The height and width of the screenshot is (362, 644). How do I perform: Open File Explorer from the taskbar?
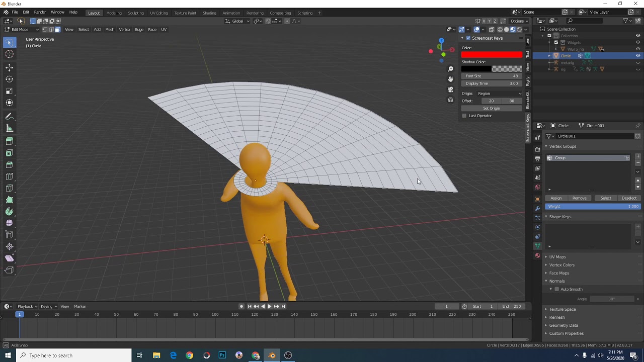point(156,355)
